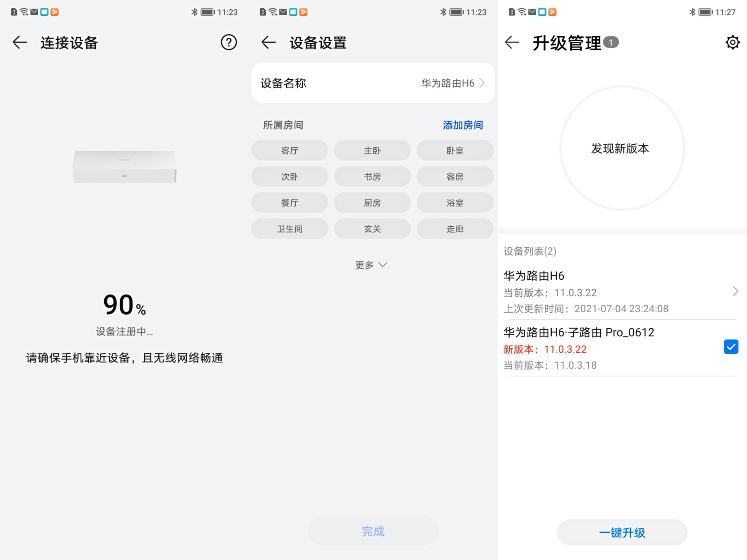
Task: Tap 设备列表(2) header
Action: tap(530, 251)
